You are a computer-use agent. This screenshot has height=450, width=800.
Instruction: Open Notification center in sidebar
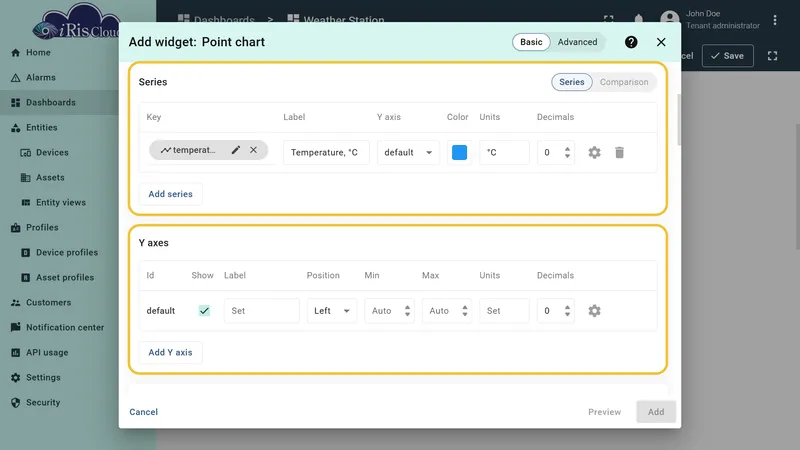pyautogui.click(x=65, y=328)
